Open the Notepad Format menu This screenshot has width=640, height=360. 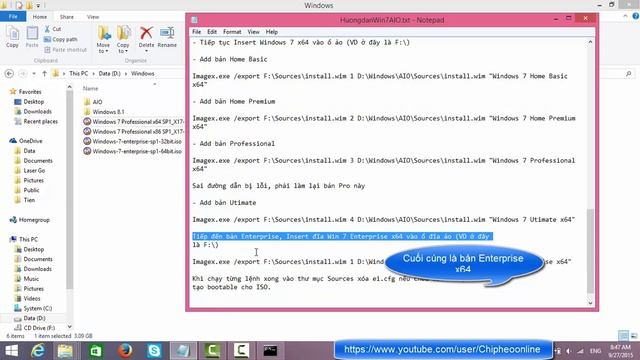(232, 32)
